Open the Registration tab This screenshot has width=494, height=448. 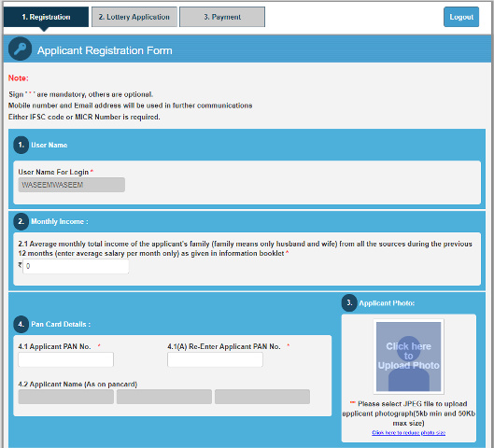pos(46,17)
